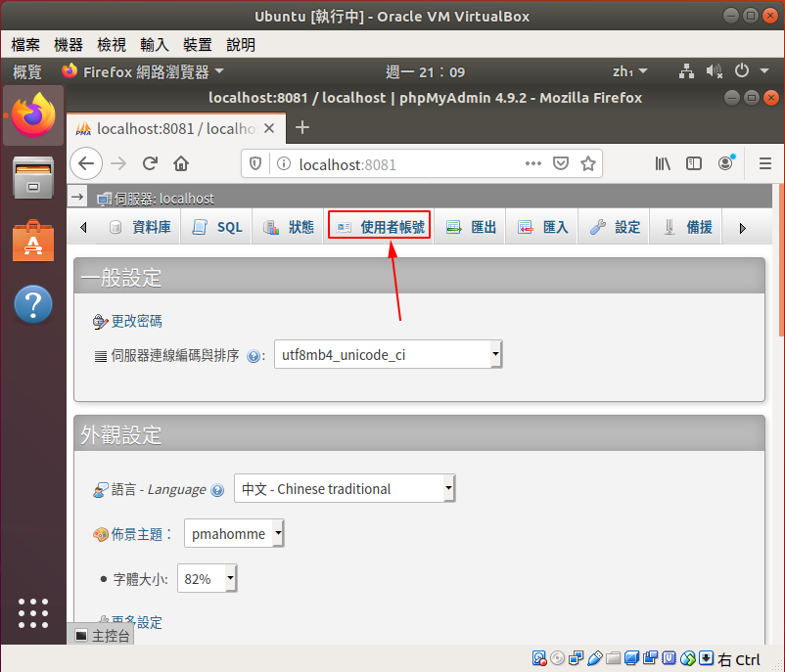The height and width of the screenshot is (672, 785).
Task: Click the tracking protection shield icon
Action: [x=255, y=163]
